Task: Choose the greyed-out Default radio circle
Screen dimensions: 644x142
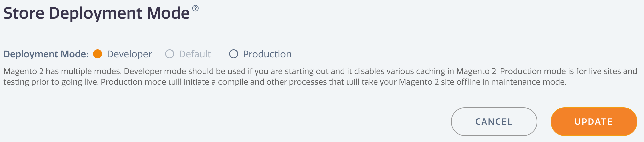Action: pos(170,54)
